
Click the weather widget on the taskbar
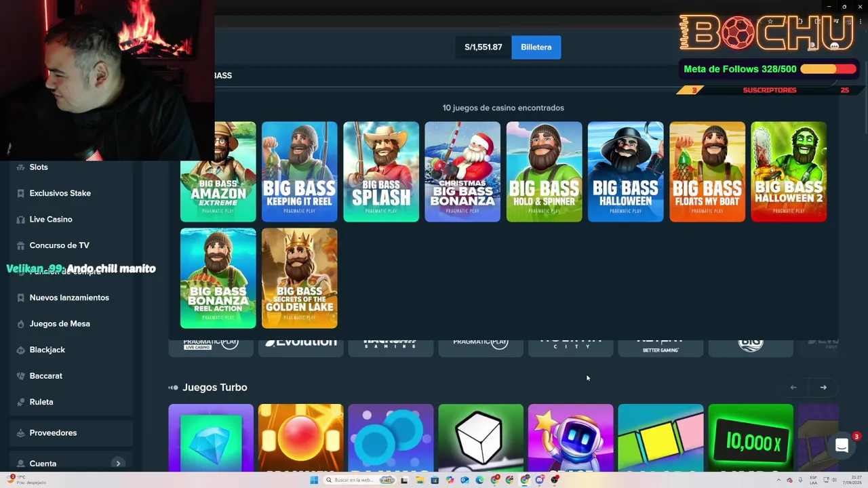(27, 480)
